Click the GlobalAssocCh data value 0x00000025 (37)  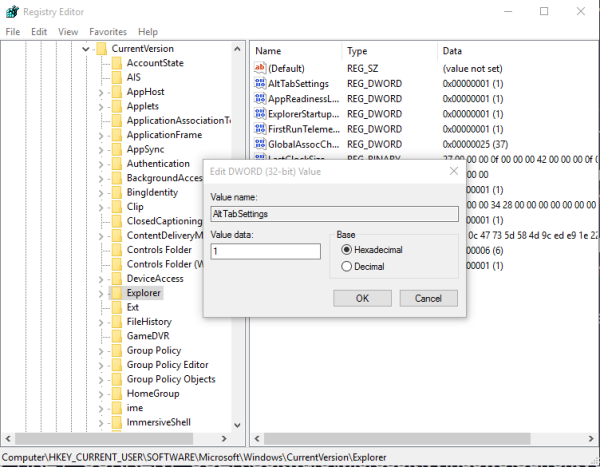pos(475,144)
